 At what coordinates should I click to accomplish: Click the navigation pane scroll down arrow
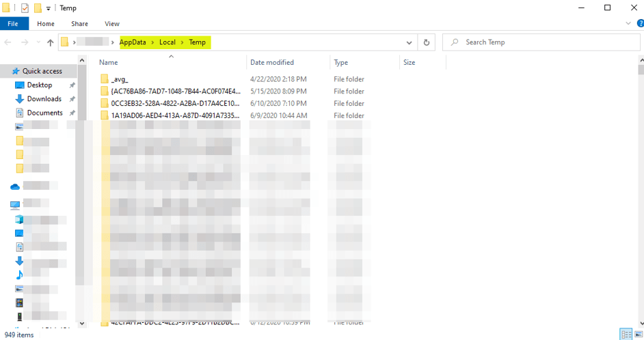point(82,323)
